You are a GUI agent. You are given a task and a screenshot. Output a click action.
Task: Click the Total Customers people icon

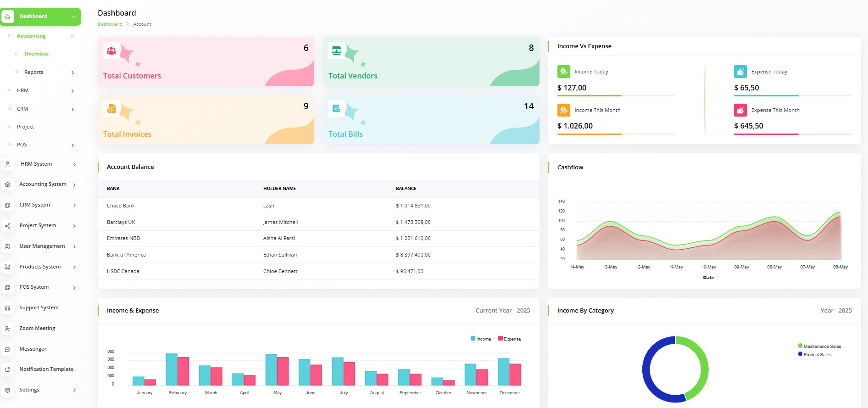pyautogui.click(x=111, y=51)
